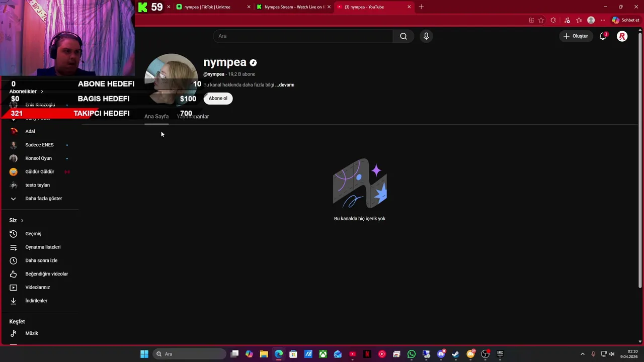Open Konsol Oyun subscription channel

pyautogui.click(x=39, y=158)
